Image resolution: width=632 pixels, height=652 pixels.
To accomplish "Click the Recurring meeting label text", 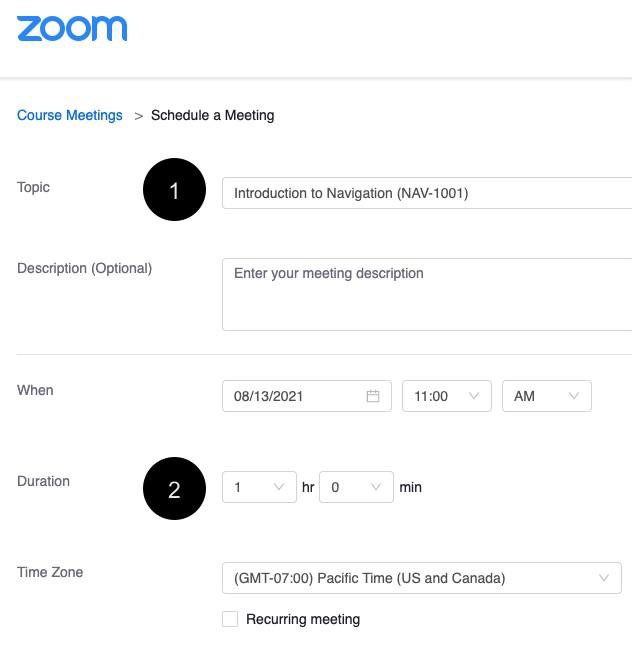I will click(303, 619).
